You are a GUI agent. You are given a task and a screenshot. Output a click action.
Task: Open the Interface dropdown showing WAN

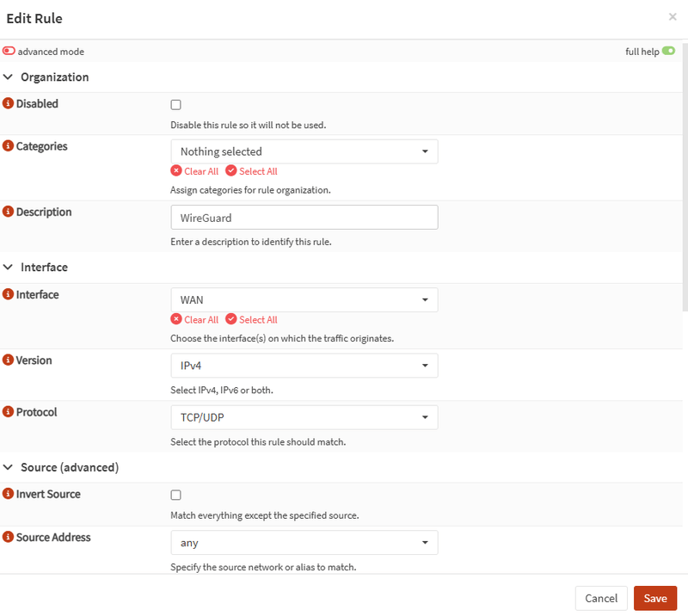coord(304,300)
